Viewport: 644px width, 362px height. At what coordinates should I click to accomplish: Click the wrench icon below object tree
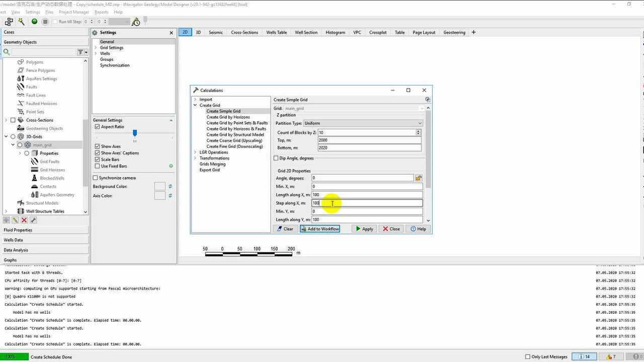coord(33,220)
